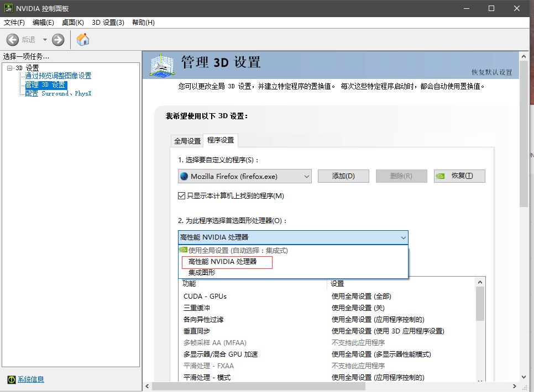This screenshot has width=534, height=392.
Task: Click the main panel scroll-down arrow
Action: (x=524, y=377)
